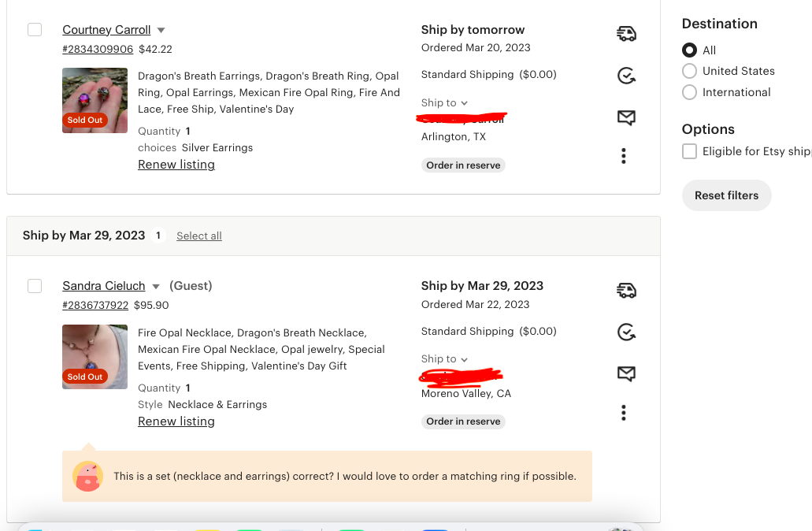Open the Fire Opal Necklace product thumbnail
This screenshot has height=531, width=812.
click(95, 356)
